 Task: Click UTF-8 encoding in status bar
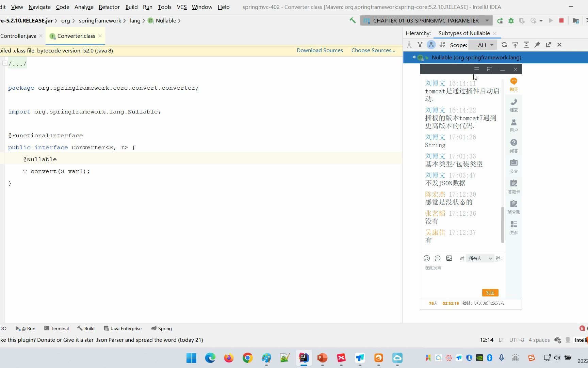point(517,340)
